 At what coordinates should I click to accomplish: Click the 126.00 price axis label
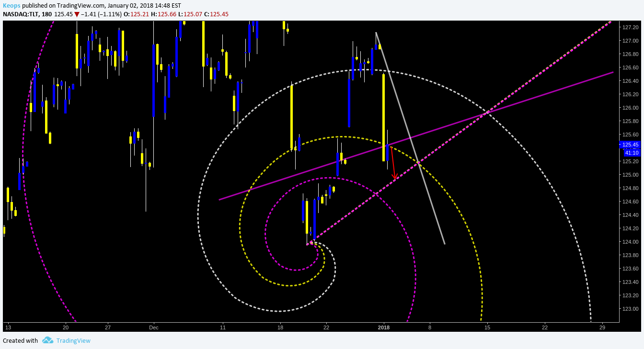point(630,108)
